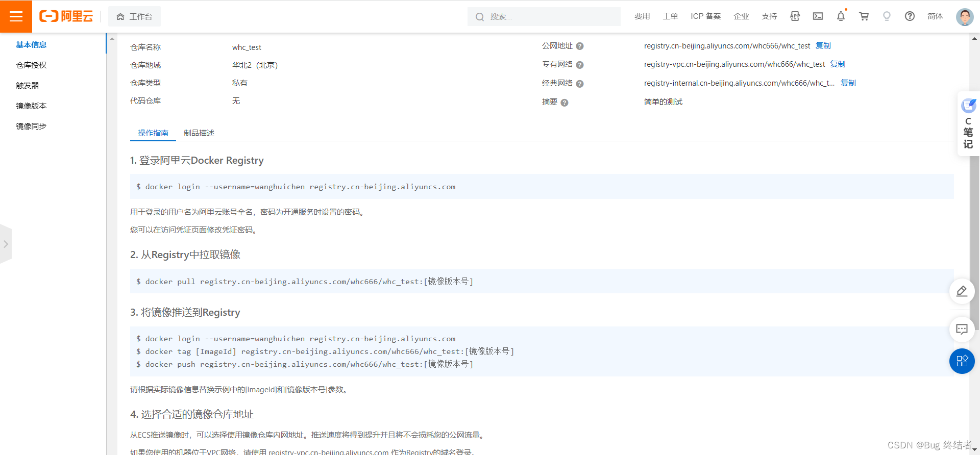Open the 工单 menu
The height and width of the screenshot is (455, 980).
pyautogui.click(x=670, y=16)
